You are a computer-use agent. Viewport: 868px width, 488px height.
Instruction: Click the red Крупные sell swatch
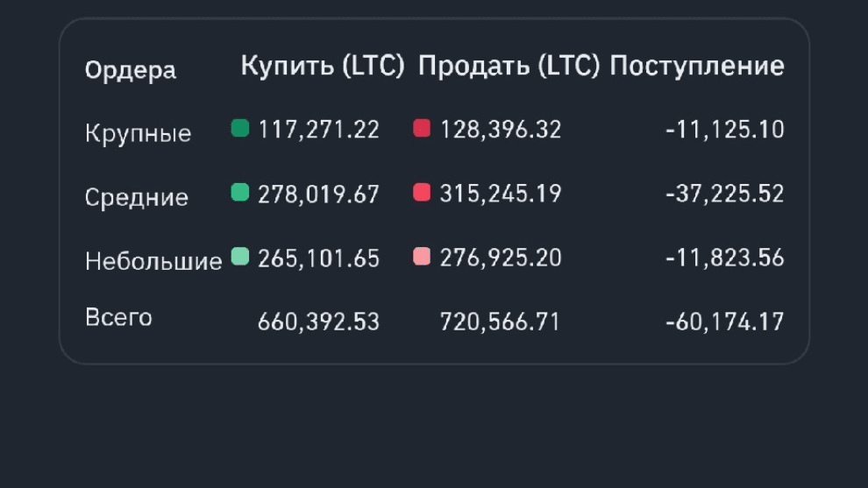point(422,129)
